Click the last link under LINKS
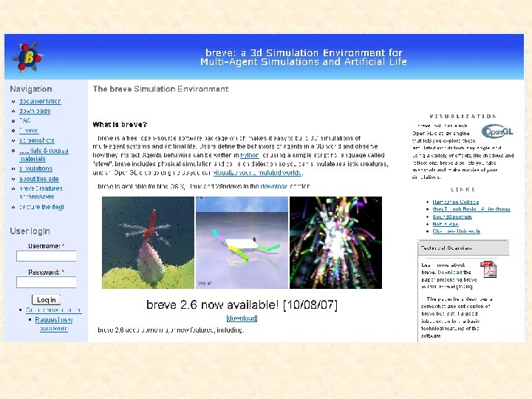 457,231
